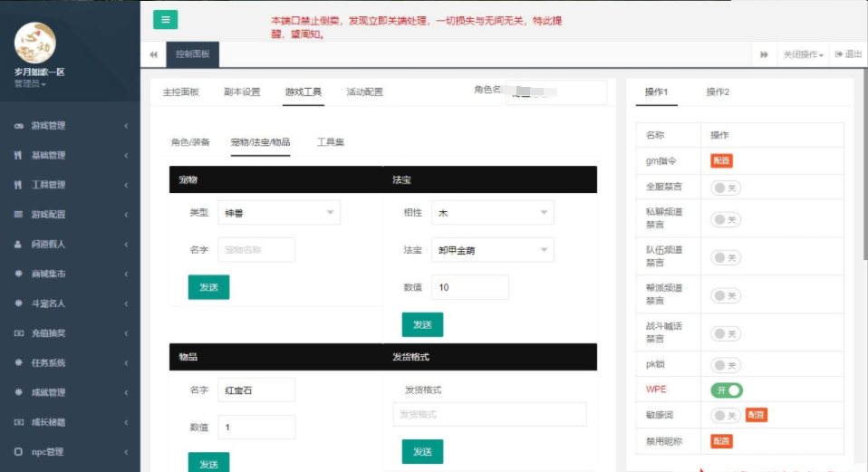Open the 类型 pet type dropdown
Image resolution: width=868 pixels, height=472 pixels.
tap(278, 213)
